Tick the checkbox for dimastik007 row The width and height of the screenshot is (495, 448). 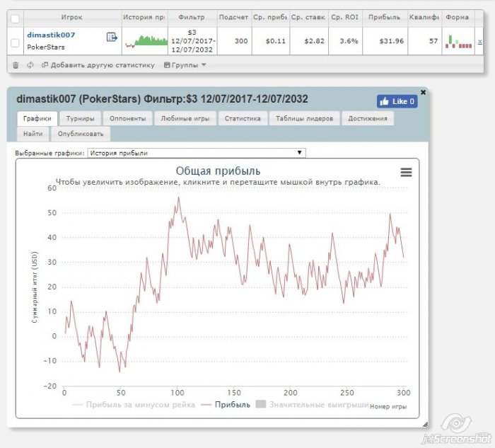[x=15, y=42]
